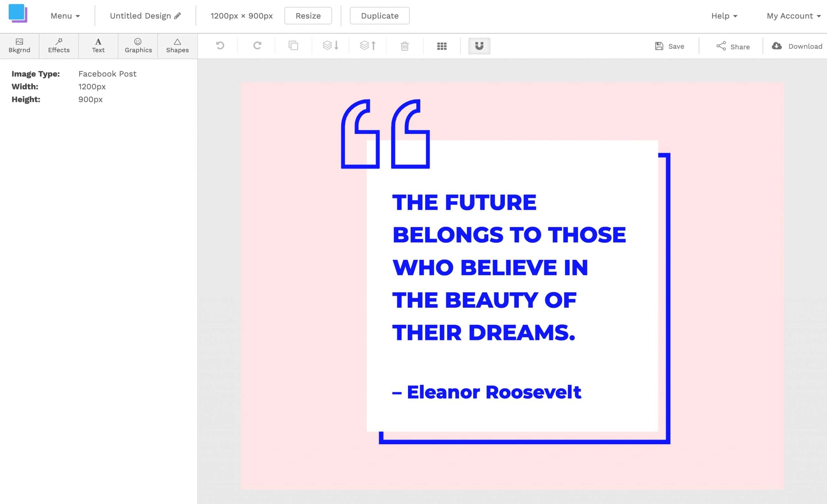
Task: Rename the Untitled Design title
Action: tap(140, 16)
